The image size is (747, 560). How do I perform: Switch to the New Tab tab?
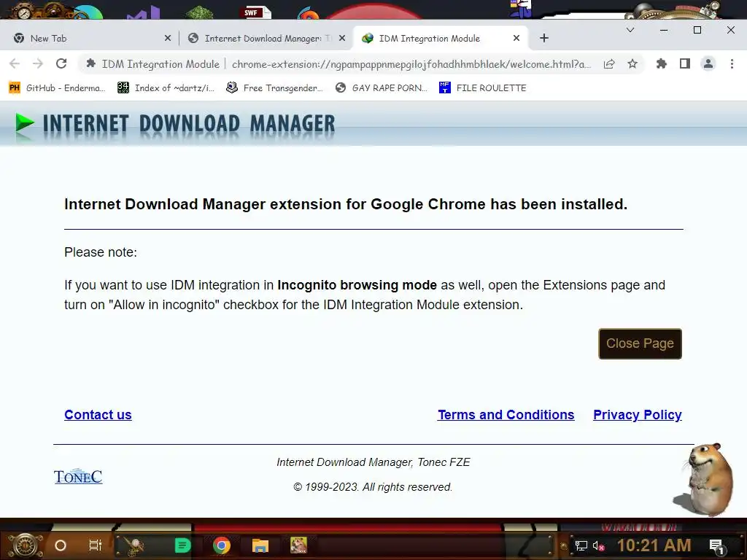coord(89,38)
